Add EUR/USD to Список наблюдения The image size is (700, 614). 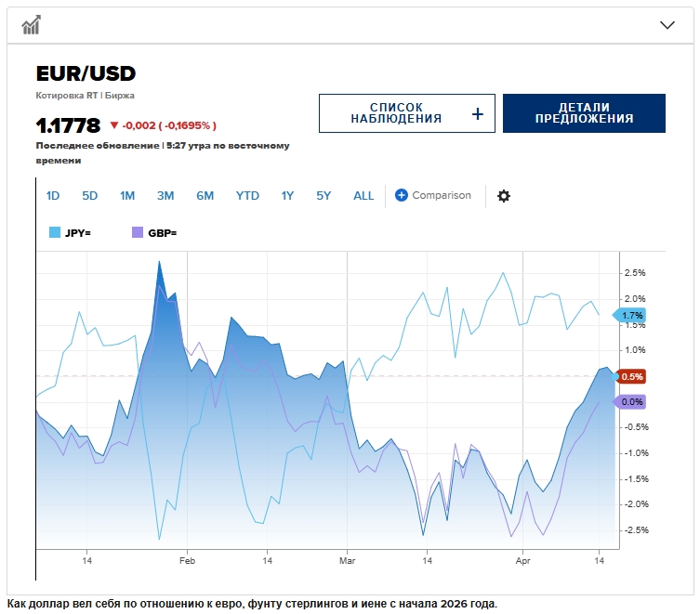click(395, 113)
